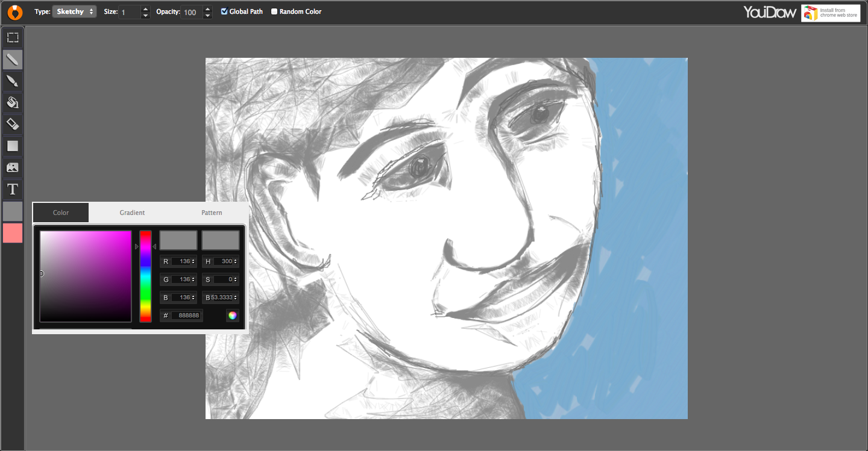Toggle the primary gray color swatch
The height and width of the screenshot is (451, 868).
click(13, 211)
